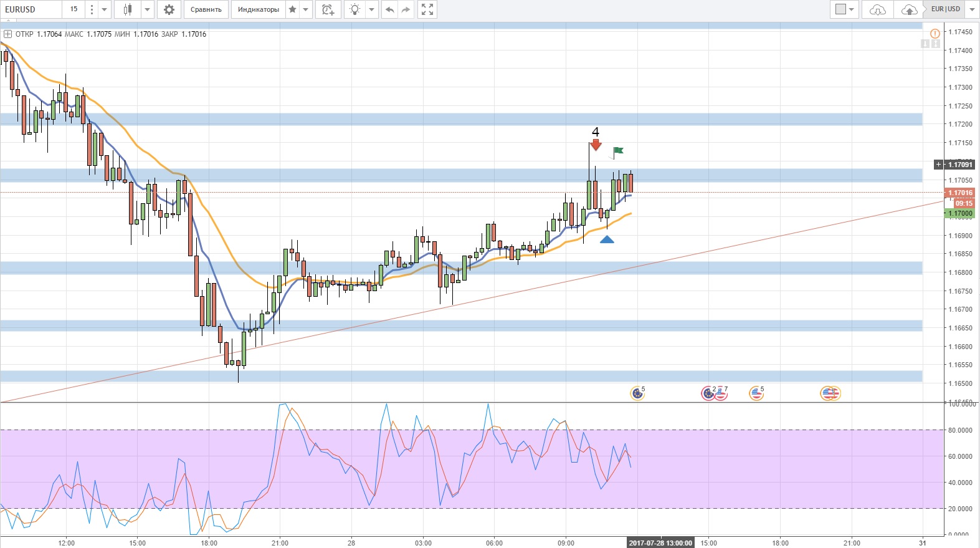Screen dimensions: 980x548
Task: Click the EUR | USD chart name label
Action: click(x=945, y=9)
